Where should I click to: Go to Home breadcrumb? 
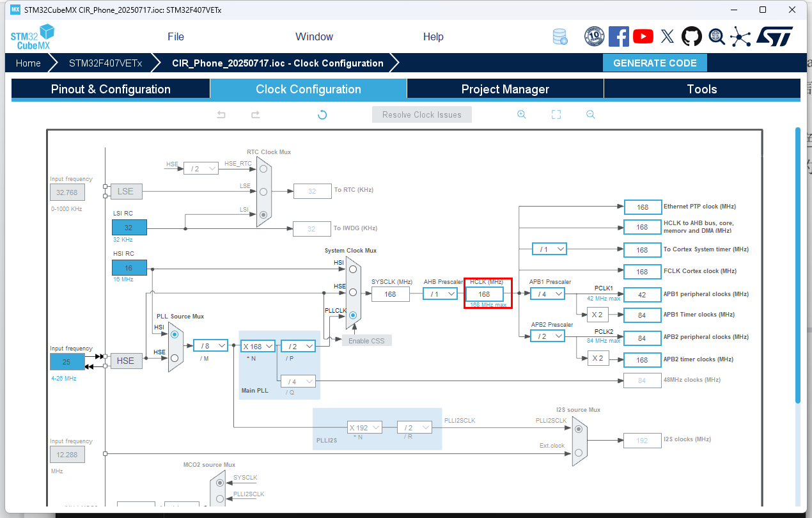tap(28, 63)
